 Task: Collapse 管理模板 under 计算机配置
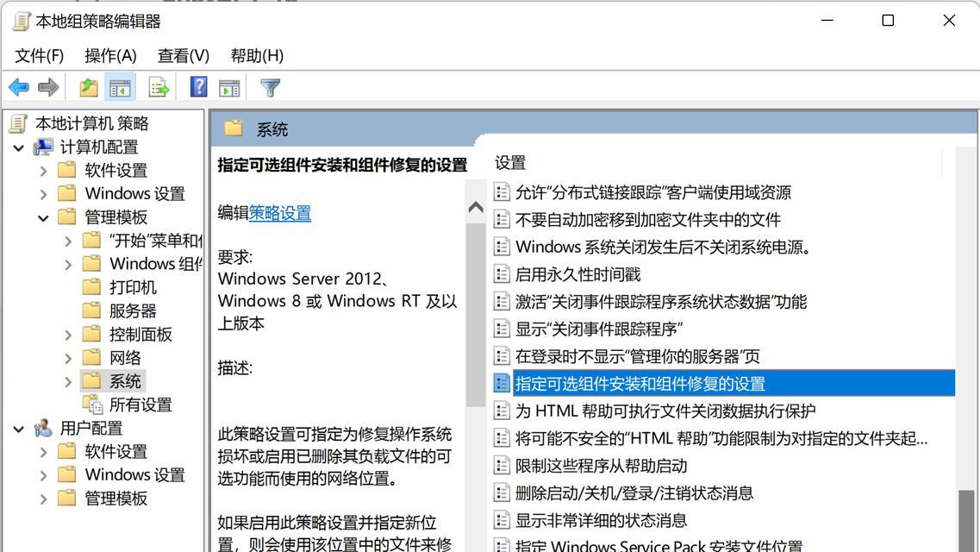pos(43,218)
